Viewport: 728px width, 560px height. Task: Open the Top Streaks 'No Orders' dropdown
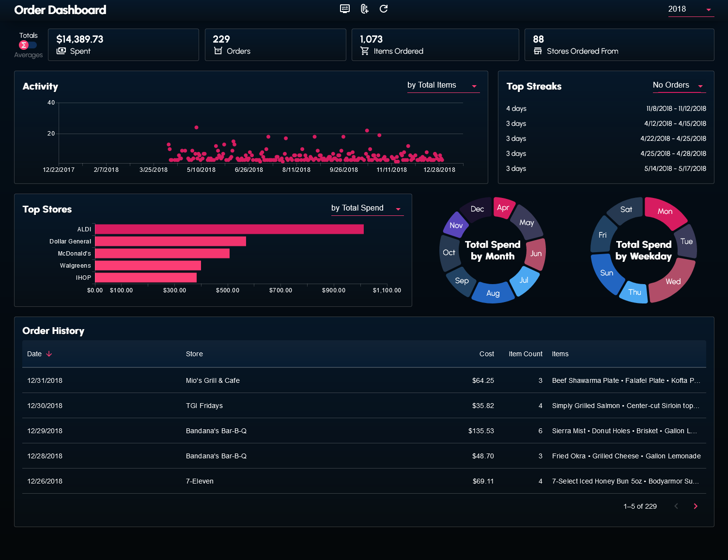click(679, 85)
